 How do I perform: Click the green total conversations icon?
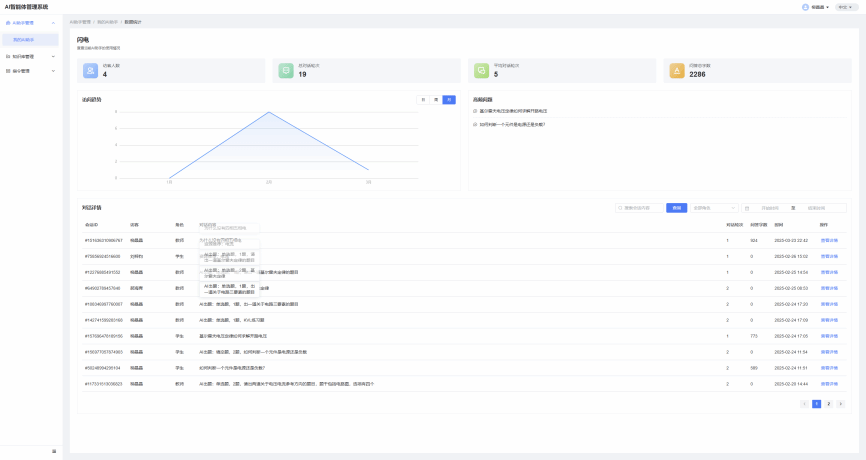pyautogui.click(x=286, y=70)
